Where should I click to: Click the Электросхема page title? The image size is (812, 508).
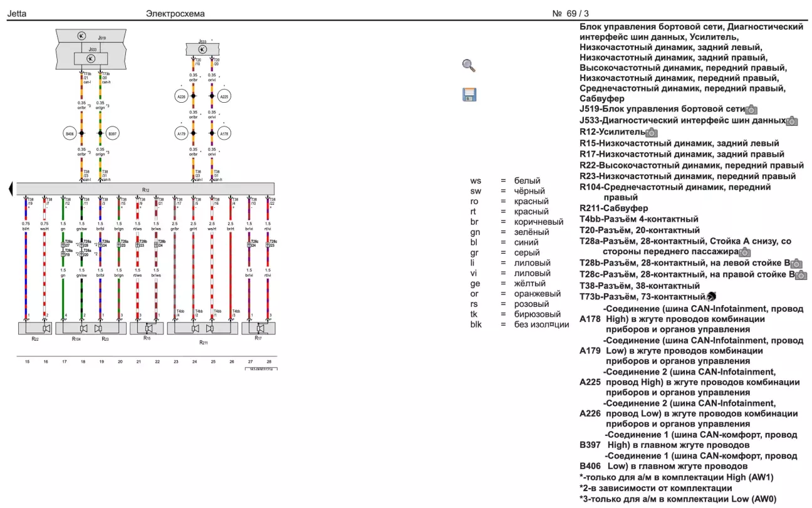coord(175,13)
